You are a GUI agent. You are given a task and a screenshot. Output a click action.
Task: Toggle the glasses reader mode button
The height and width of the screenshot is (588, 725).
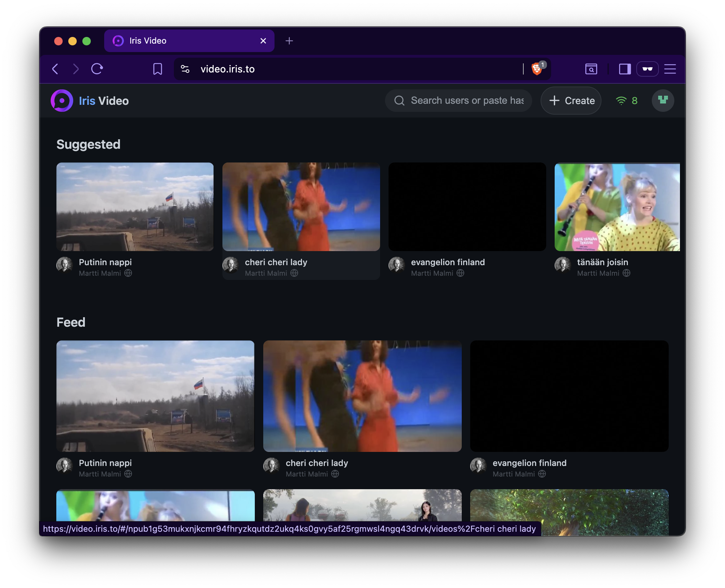coord(647,69)
